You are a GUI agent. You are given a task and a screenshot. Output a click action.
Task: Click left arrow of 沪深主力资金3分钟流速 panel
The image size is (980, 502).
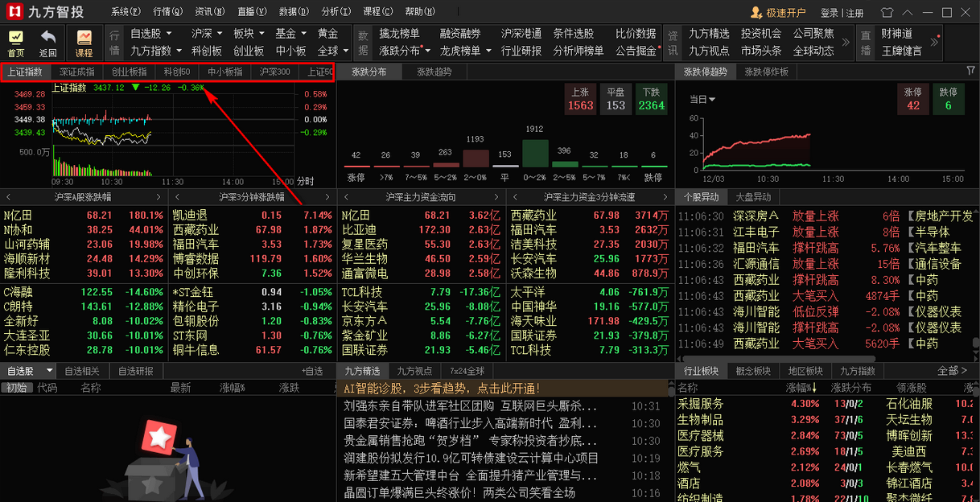pyautogui.click(x=514, y=196)
